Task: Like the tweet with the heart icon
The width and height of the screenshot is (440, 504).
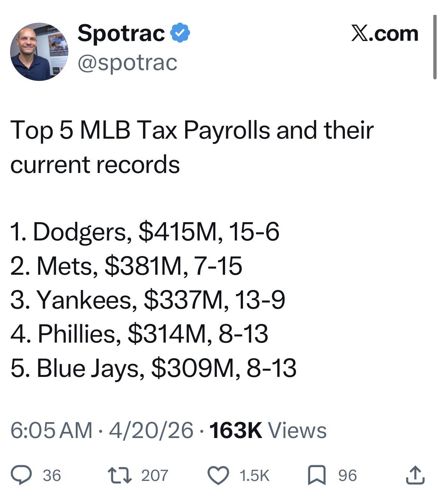Action: [218, 475]
